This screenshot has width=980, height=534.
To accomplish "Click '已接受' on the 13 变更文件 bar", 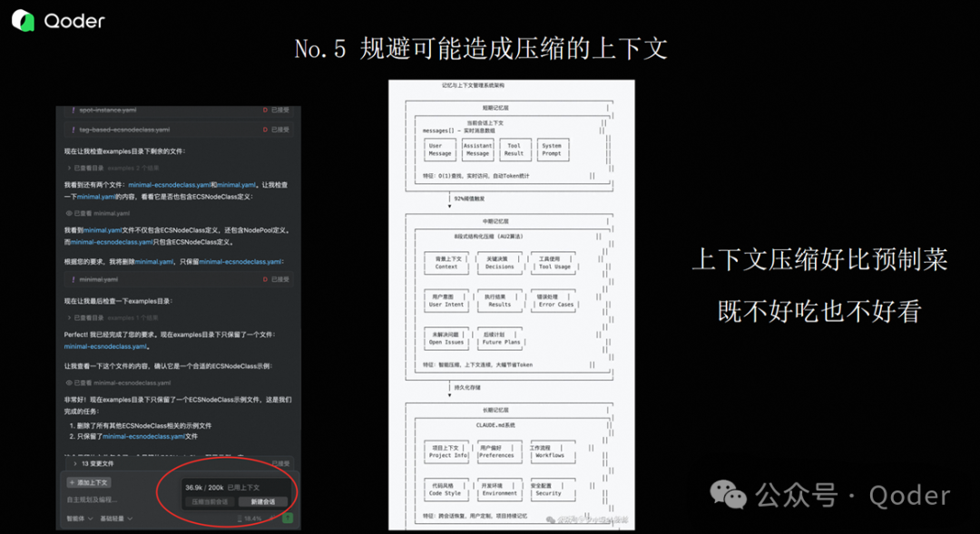I will pos(280,463).
